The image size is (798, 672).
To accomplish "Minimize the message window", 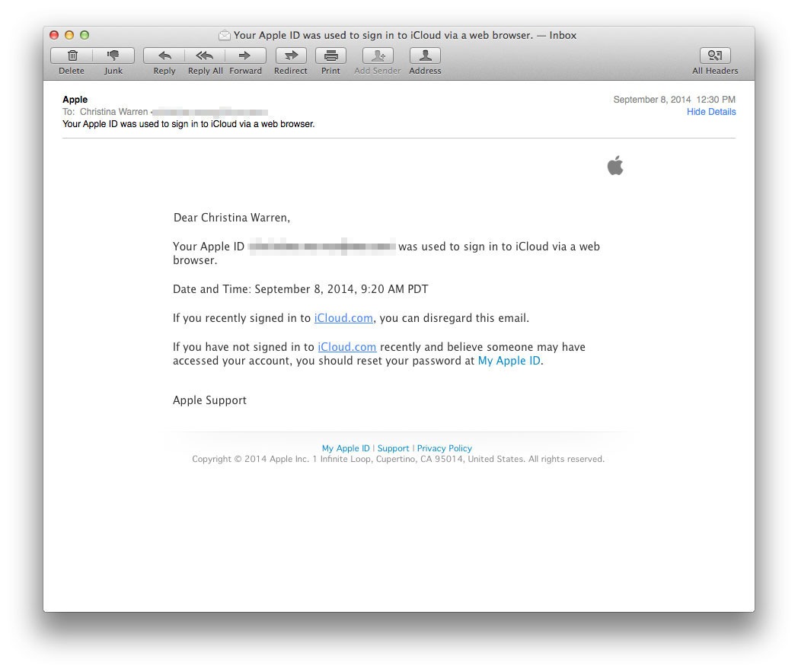I will click(x=69, y=35).
